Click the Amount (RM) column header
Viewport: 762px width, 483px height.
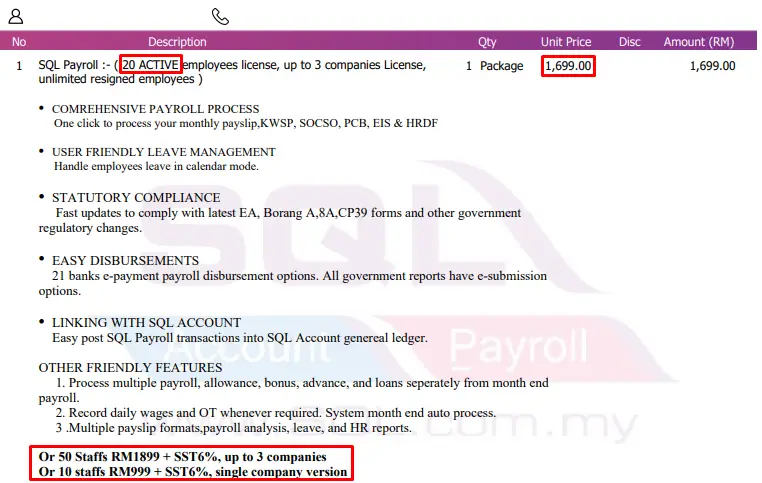tap(699, 42)
